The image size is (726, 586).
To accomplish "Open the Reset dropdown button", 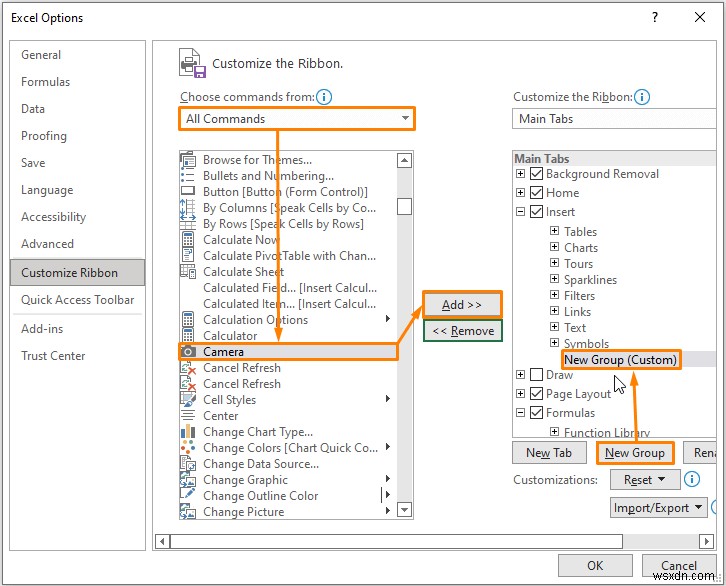I will point(645,480).
